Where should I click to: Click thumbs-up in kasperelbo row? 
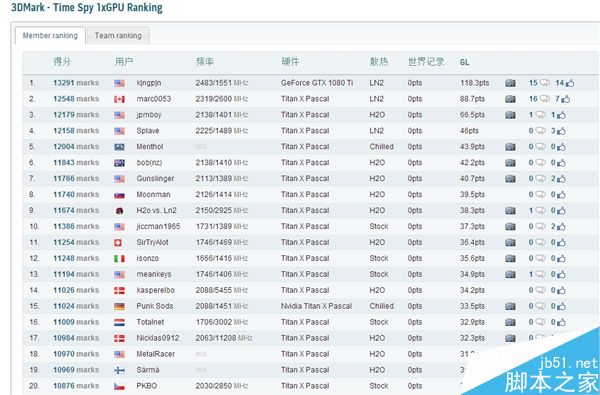(x=561, y=291)
